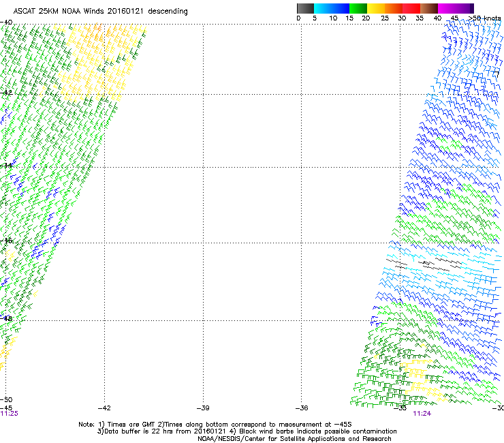This screenshot has height=443, width=504.
Task: Select the gray 0-5 knots legend segment
Action: (305, 8)
